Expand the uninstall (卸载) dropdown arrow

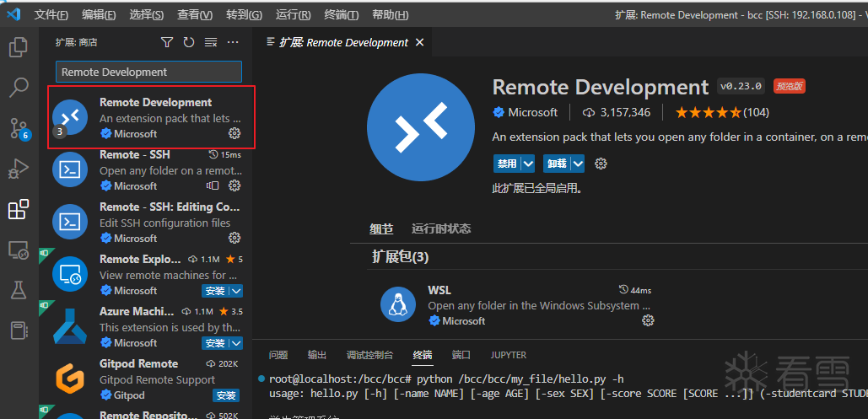[579, 164]
